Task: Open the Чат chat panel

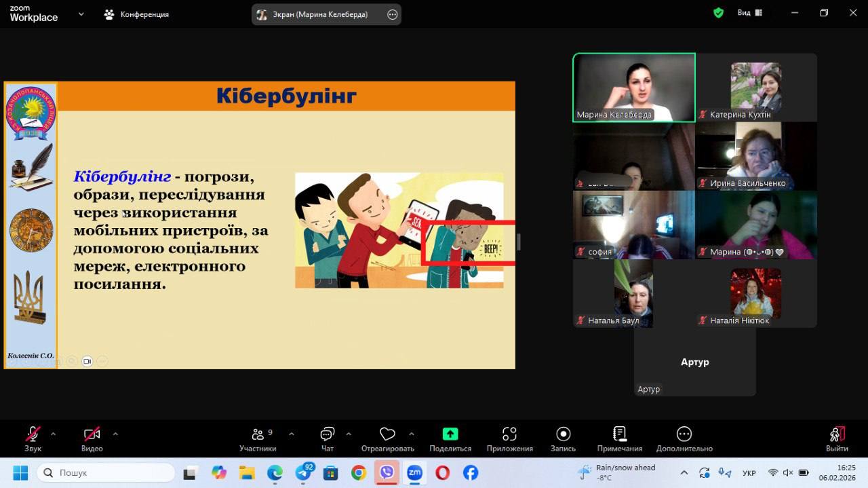Action: (x=328, y=435)
